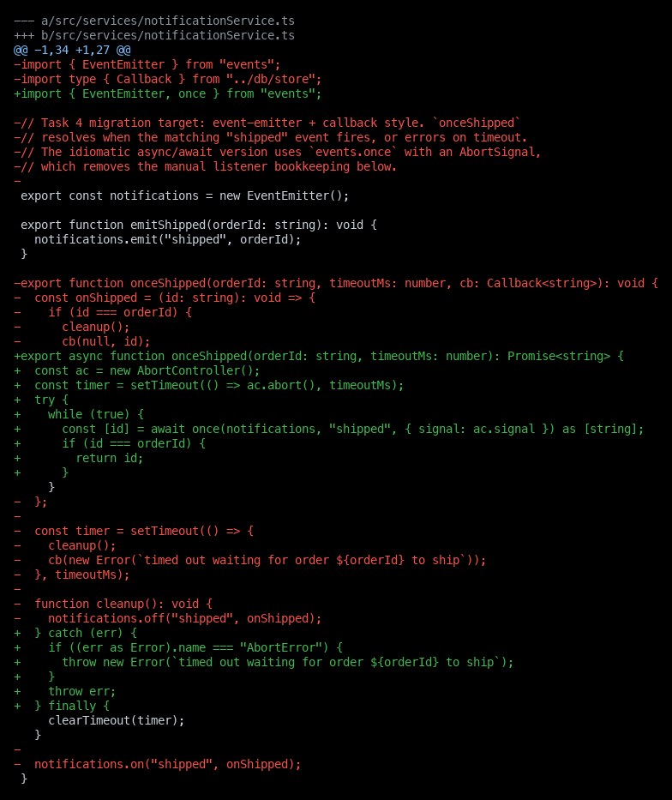Click the notifications.emit shipped call line
This screenshot has width=672, height=800.
coord(168,240)
